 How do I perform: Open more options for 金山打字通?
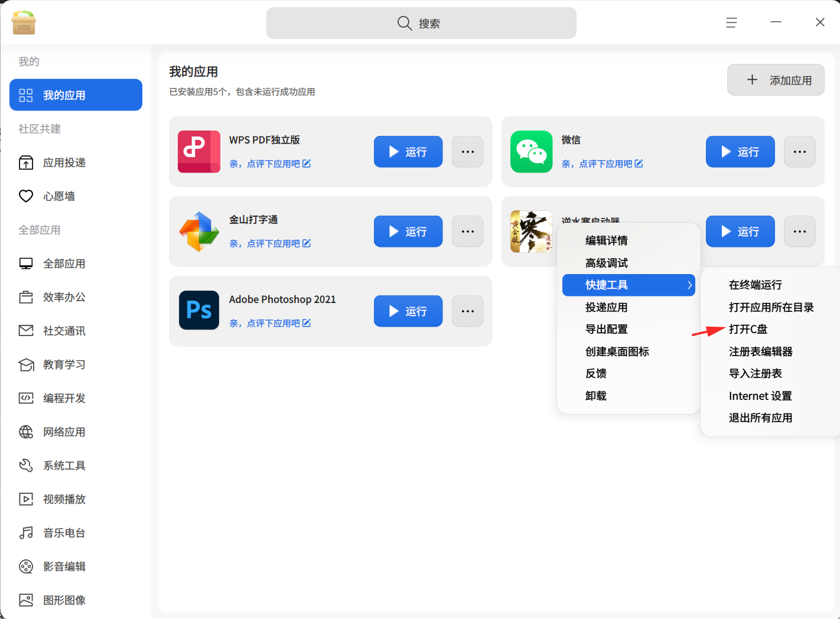click(x=468, y=232)
